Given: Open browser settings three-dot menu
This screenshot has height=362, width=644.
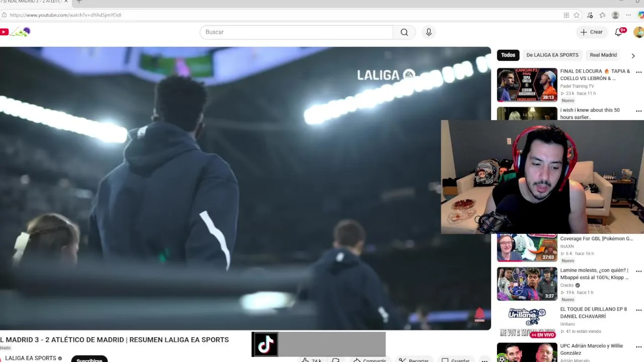Looking at the screenshot, I should (628, 15).
